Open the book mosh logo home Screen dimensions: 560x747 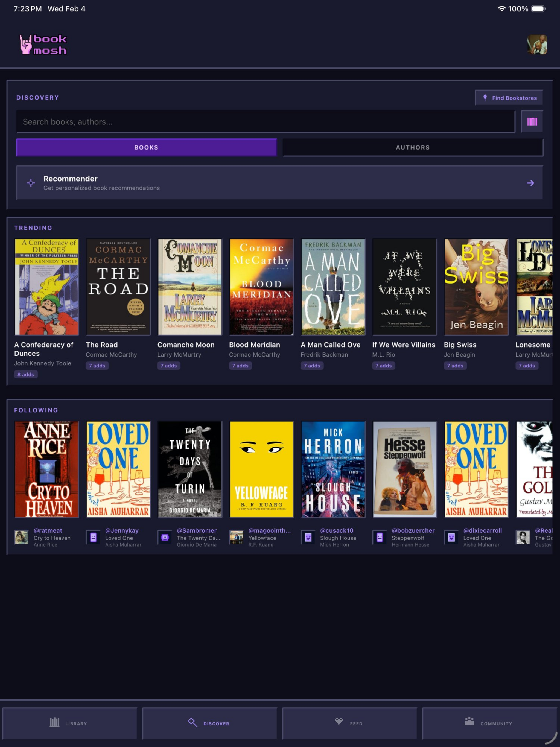[x=43, y=45]
